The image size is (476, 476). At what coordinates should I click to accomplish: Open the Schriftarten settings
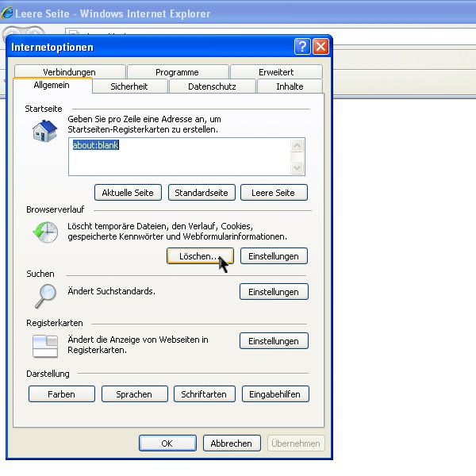[x=205, y=394]
